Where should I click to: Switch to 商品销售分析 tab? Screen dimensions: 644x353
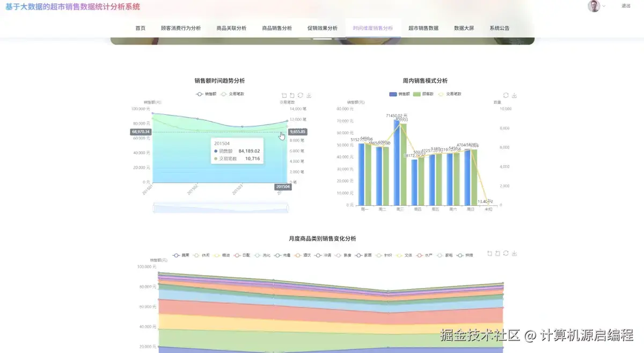pos(277,28)
